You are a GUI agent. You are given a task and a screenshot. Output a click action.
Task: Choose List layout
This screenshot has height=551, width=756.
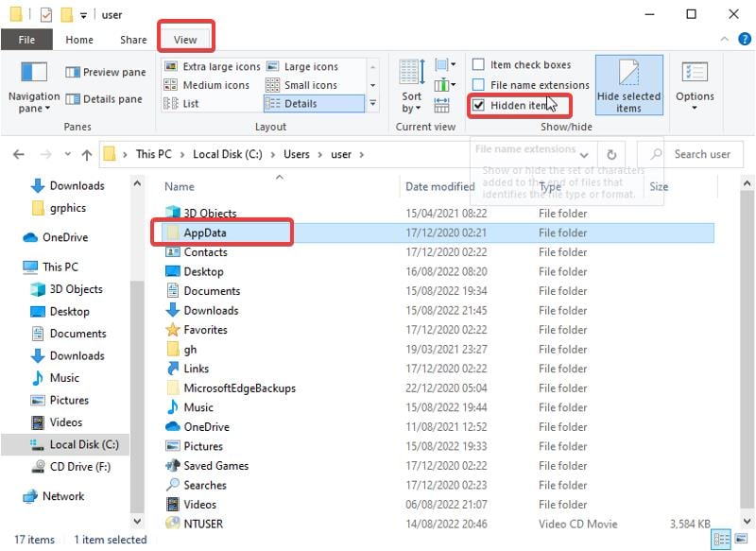click(181, 104)
